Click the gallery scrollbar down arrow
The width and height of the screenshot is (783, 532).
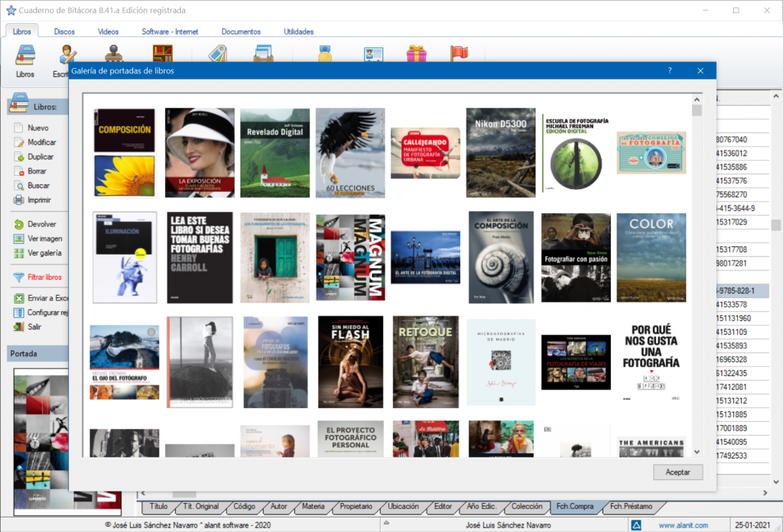[x=697, y=452]
